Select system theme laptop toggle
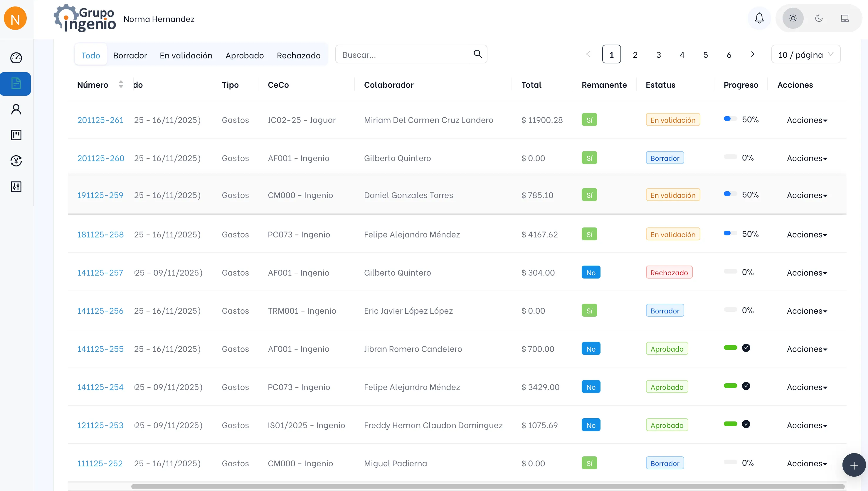Viewport: 868px width, 491px height. [x=845, y=18]
